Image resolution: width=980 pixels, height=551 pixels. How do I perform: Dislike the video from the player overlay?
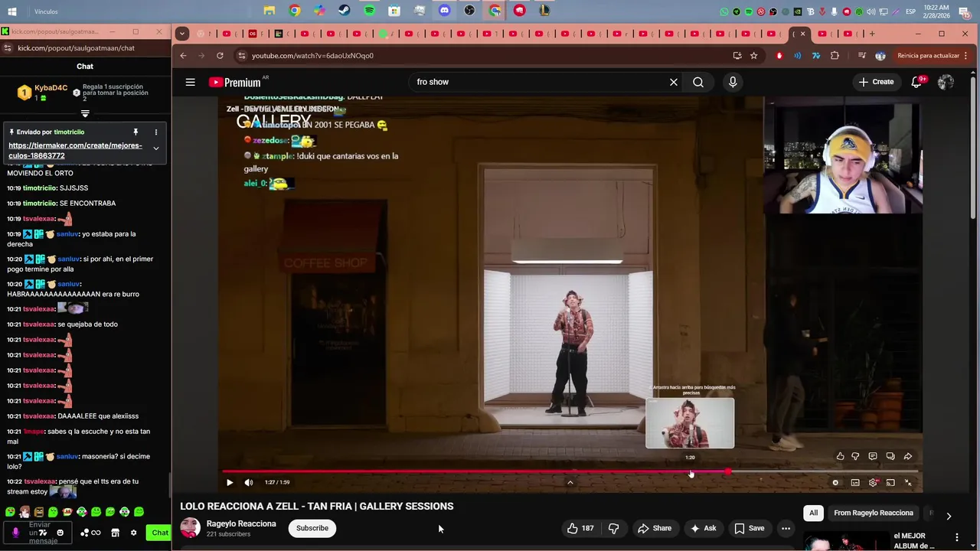(856, 456)
